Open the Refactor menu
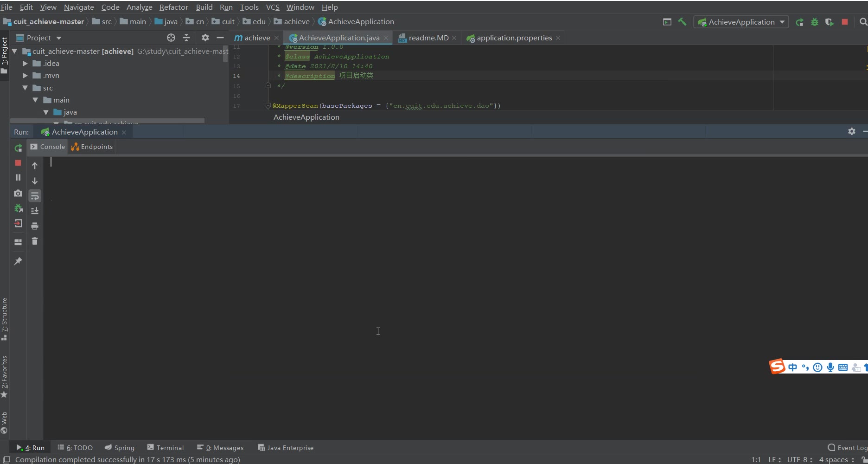Viewport: 868px width, 464px height. point(173,7)
